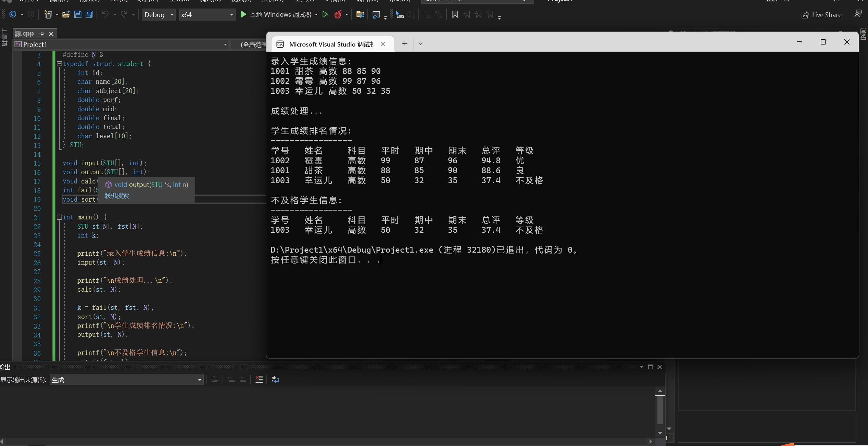Viewport: 868px width, 446px height.
Task: Collapse the typedef struct student block
Action: [59, 64]
